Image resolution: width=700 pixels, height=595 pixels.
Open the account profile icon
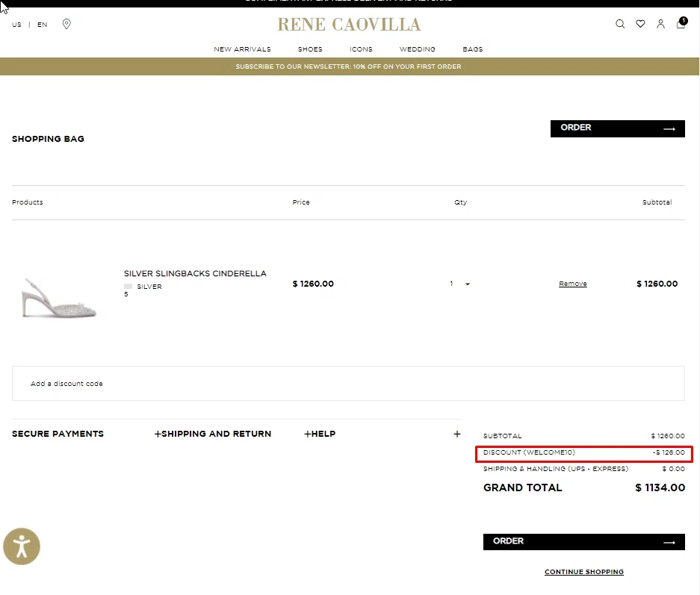click(x=660, y=24)
